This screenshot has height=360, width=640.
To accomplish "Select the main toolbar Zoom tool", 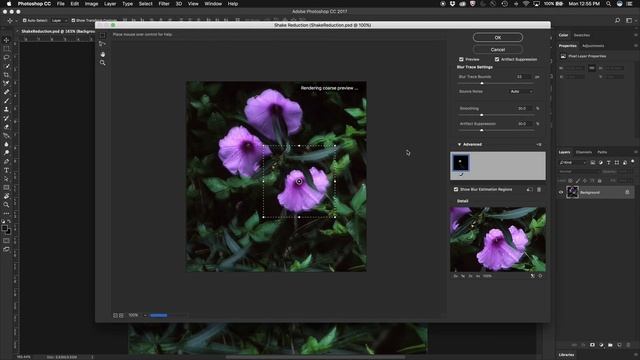I will pyautogui.click(x=6, y=205).
